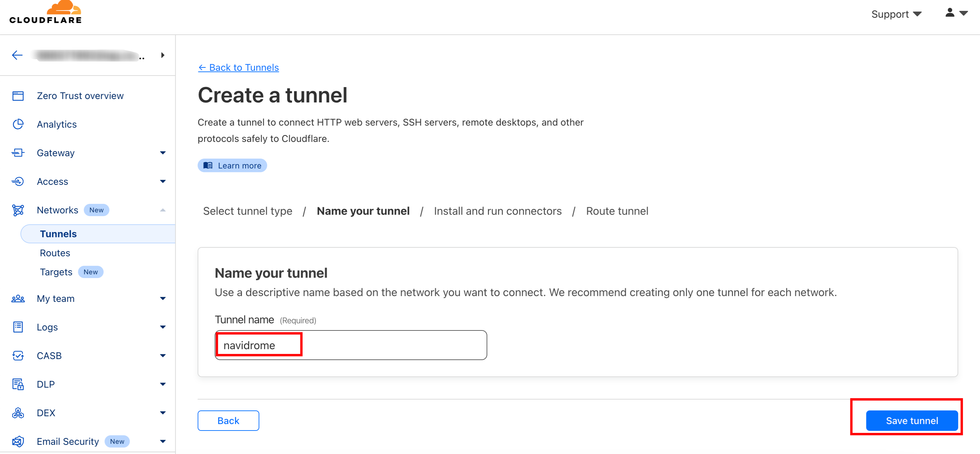Open Targets in Networks submenu
980x454 pixels.
(56, 272)
